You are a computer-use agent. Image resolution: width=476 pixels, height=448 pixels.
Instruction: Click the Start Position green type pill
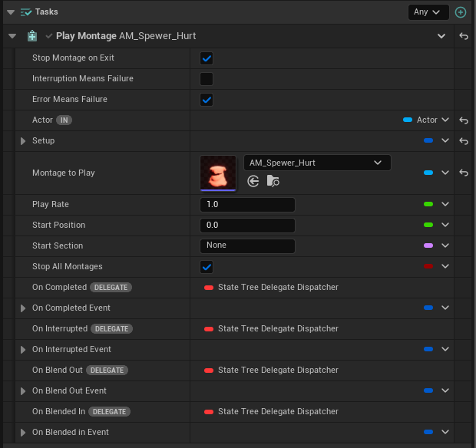point(428,225)
